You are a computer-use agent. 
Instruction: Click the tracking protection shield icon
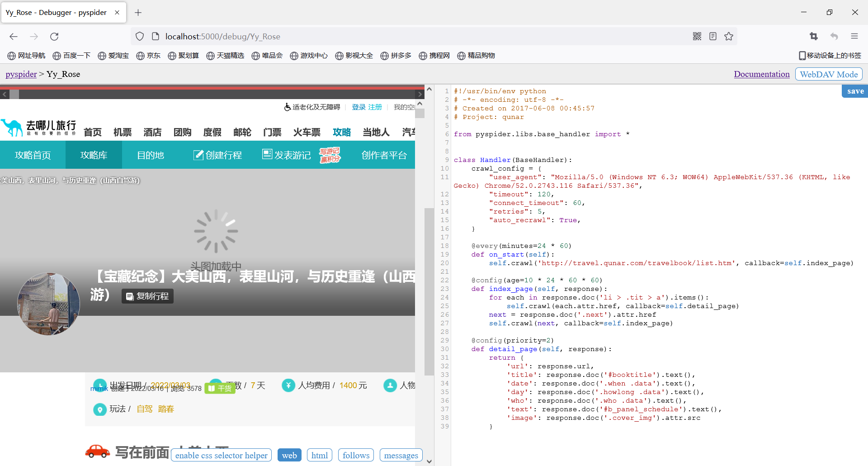(x=139, y=36)
